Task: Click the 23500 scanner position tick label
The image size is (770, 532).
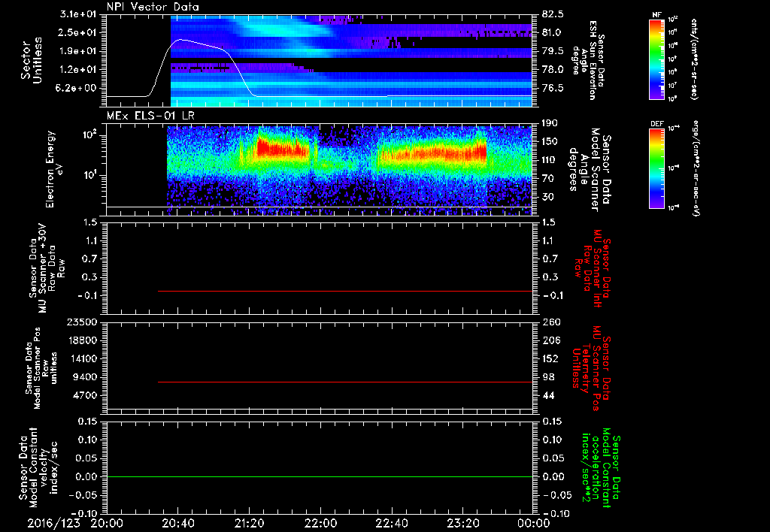Action: pyautogui.click(x=83, y=322)
